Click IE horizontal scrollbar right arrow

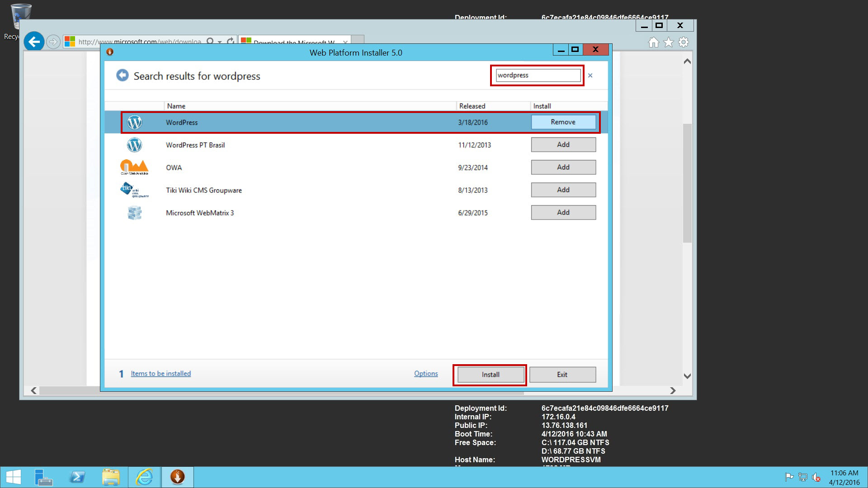pos(673,390)
